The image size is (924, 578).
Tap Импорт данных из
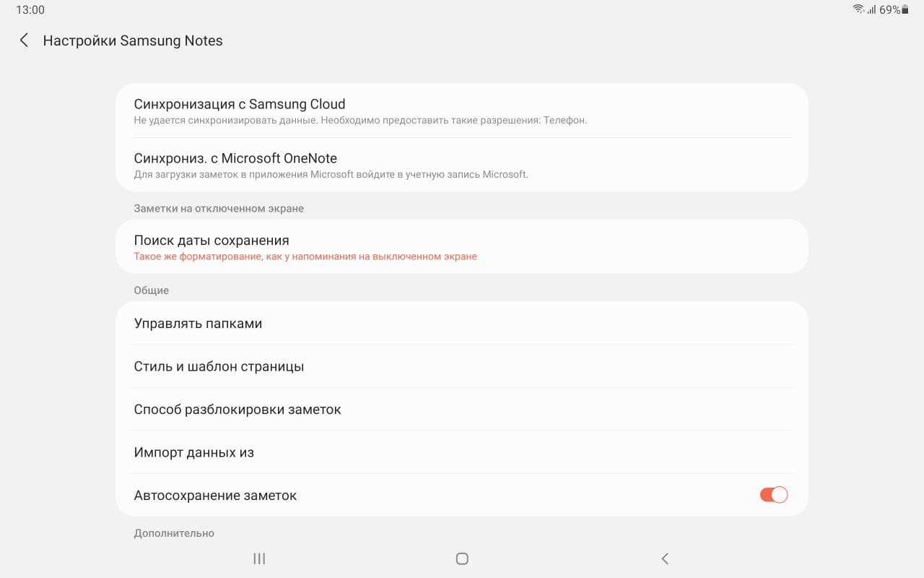(x=194, y=453)
